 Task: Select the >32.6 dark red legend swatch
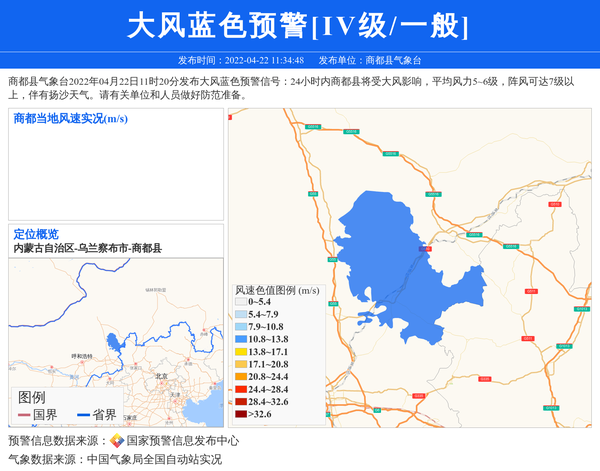(x=240, y=414)
